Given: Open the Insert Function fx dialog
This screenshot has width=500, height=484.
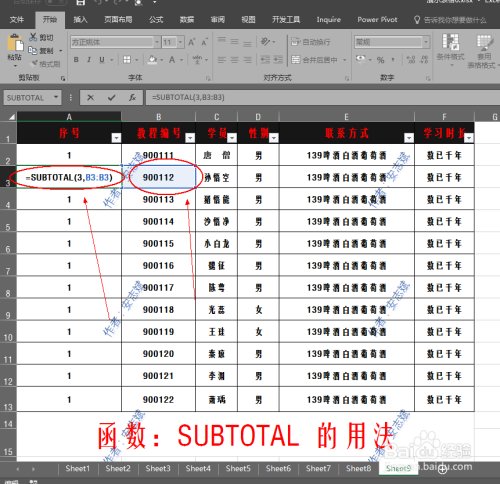Looking at the screenshot, I should click(x=132, y=98).
